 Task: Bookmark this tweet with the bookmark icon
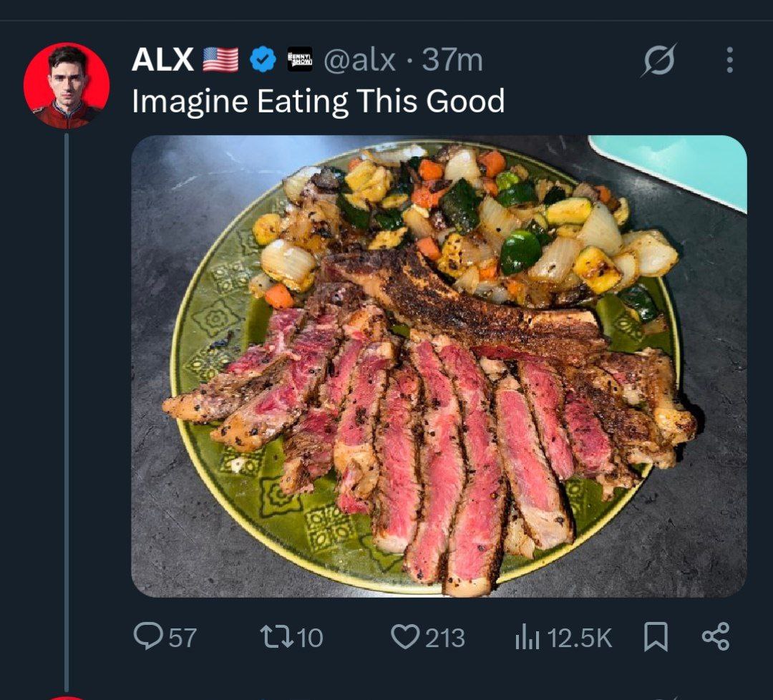click(x=655, y=636)
